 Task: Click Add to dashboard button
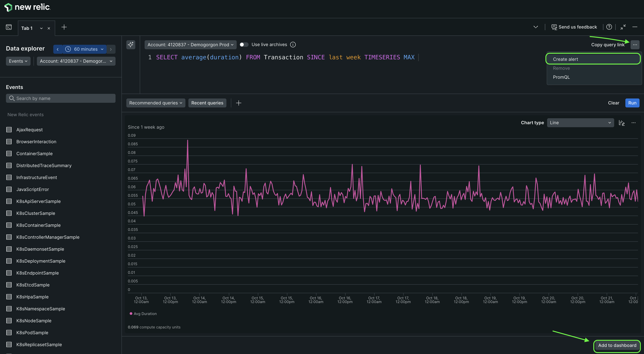click(x=617, y=345)
